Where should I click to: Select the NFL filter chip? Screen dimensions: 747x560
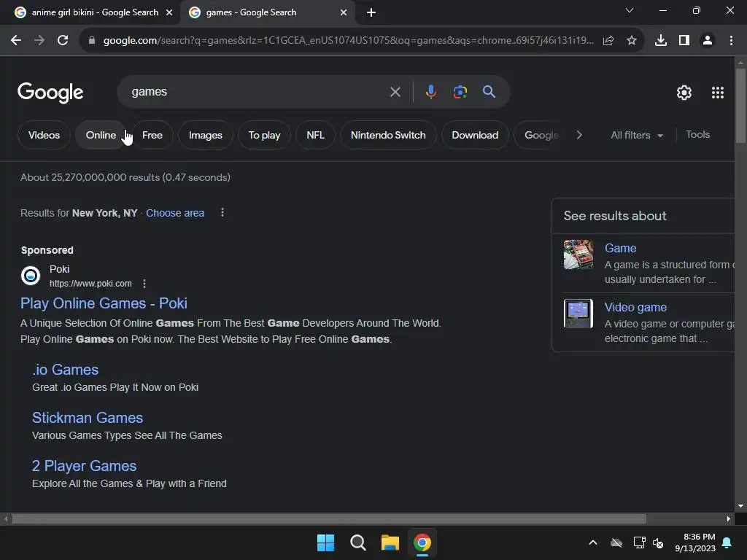tap(315, 135)
